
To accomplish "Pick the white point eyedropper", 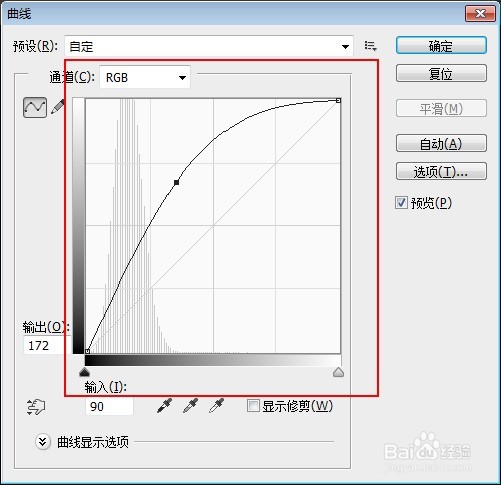I will click(217, 406).
